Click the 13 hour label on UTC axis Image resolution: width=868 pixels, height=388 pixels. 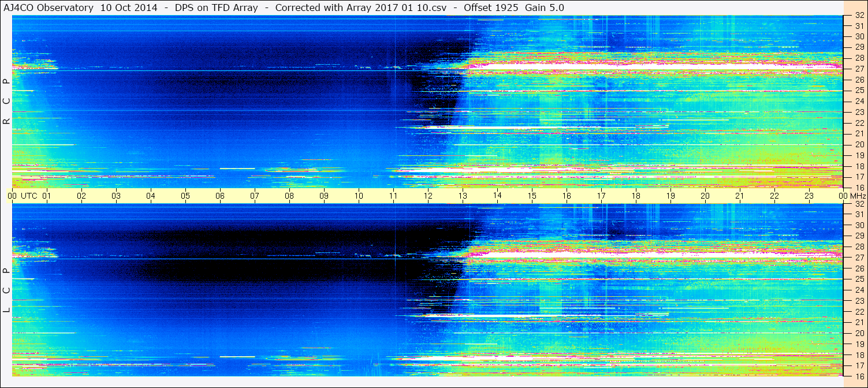click(x=463, y=196)
